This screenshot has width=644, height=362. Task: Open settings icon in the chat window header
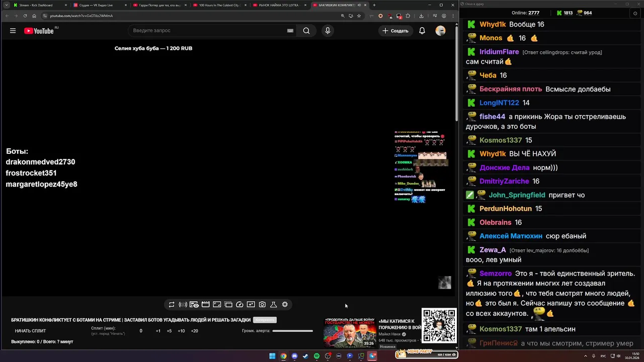click(635, 13)
